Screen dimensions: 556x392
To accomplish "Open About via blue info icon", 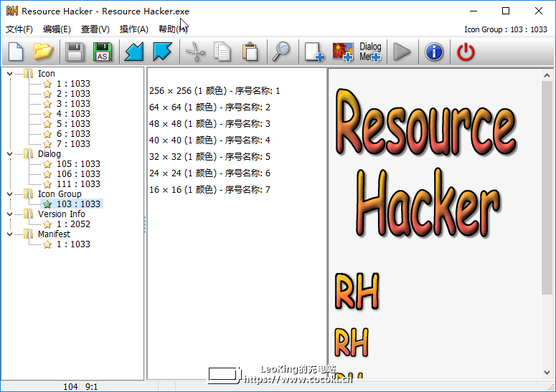I will 434,52.
